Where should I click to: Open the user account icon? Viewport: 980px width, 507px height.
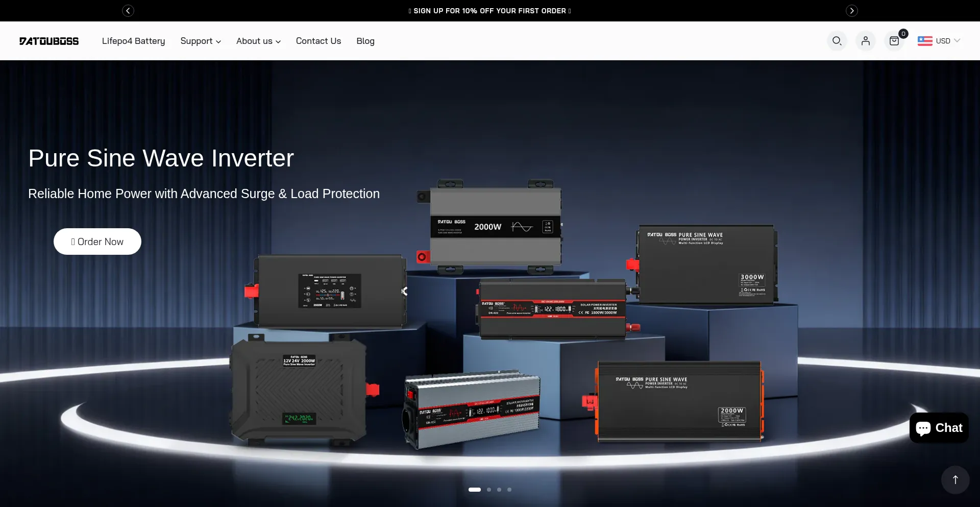point(865,41)
